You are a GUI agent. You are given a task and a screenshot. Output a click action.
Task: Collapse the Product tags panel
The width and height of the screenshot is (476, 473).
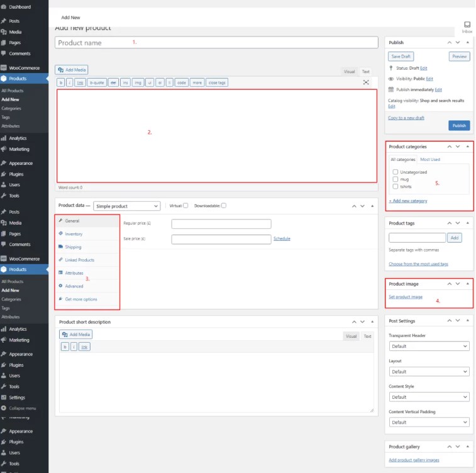(467, 223)
